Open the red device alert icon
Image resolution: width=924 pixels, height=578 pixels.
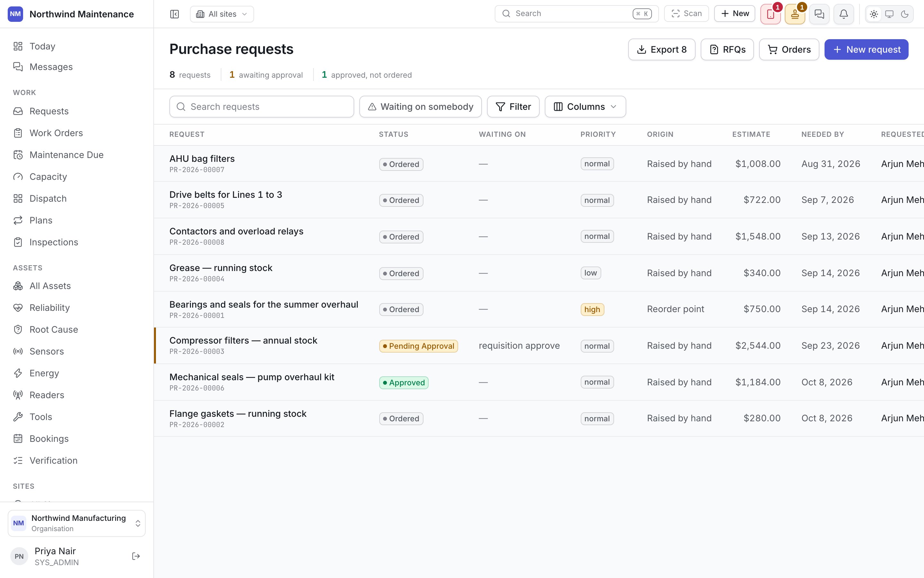770,14
